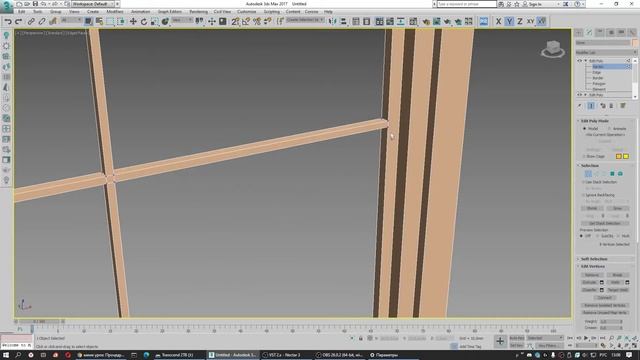Toggle Use Stack Selection checkbox
The height and width of the screenshot is (360, 640).
[584, 182]
